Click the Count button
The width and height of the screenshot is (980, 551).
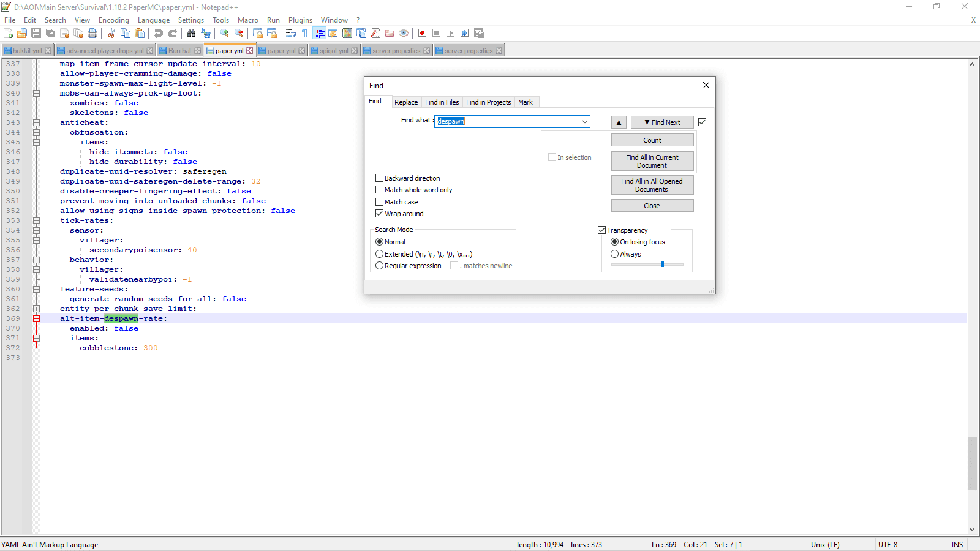652,140
